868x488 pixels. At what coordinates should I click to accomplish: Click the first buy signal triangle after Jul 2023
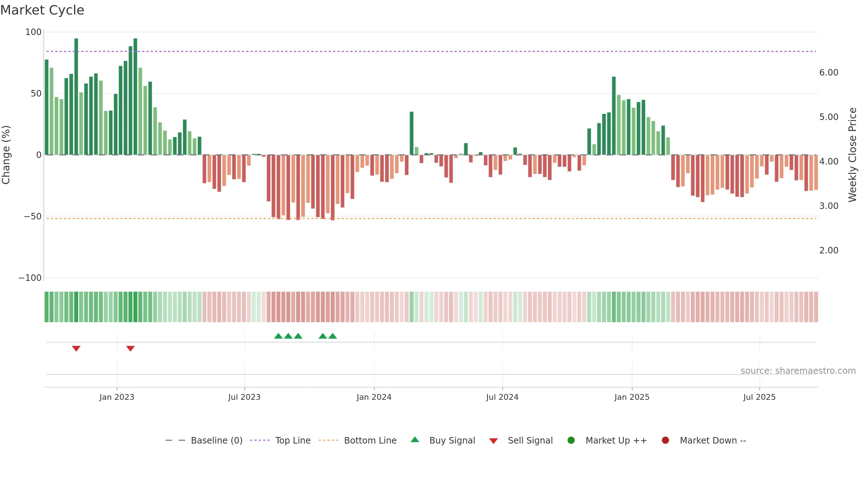point(278,336)
